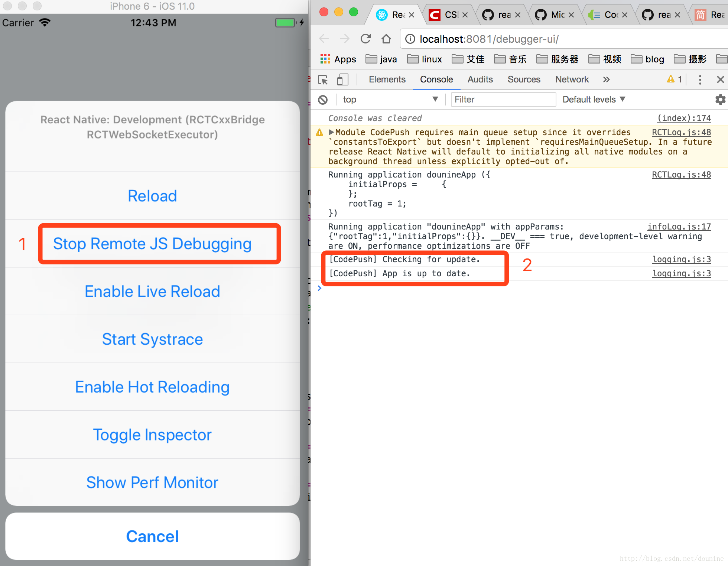
Task: Tap Show Perf Monitor option
Action: tap(152, 482)
